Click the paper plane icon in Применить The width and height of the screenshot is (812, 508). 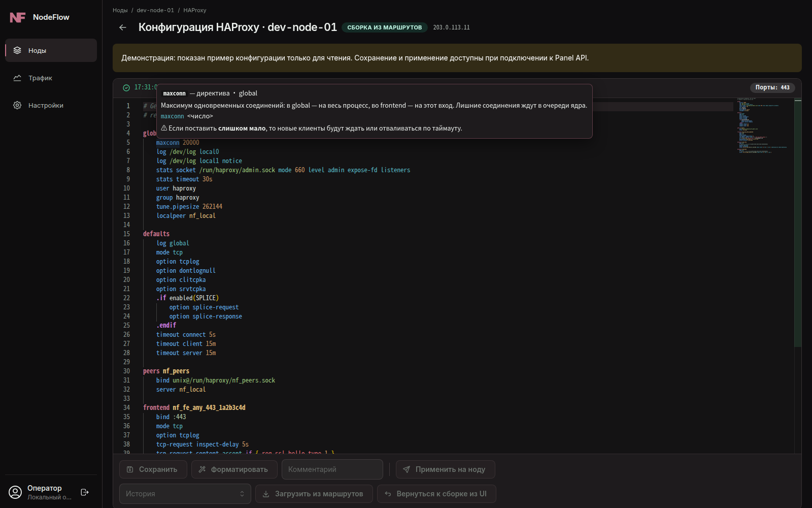[407, 469]
